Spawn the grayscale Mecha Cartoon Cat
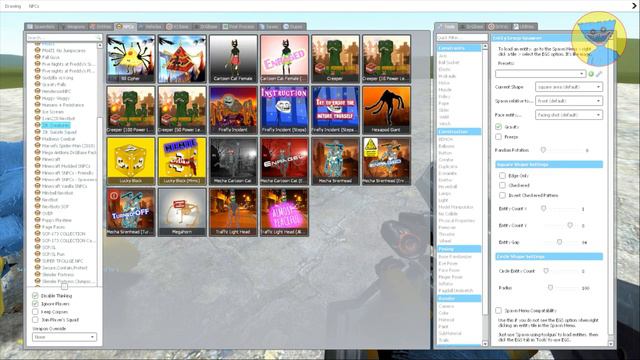This screenshot has width=640, height=360. pyautogui.click(x=233, y=161)
